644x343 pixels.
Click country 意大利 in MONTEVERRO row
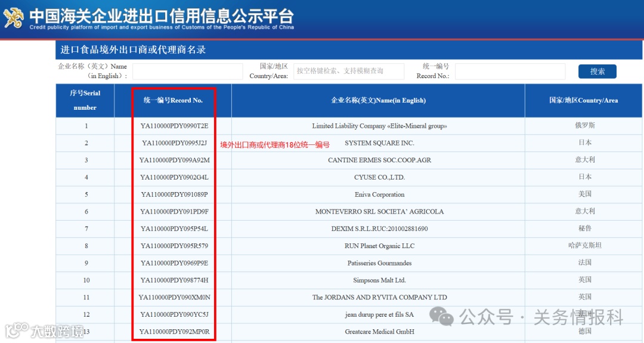(585, 211)
